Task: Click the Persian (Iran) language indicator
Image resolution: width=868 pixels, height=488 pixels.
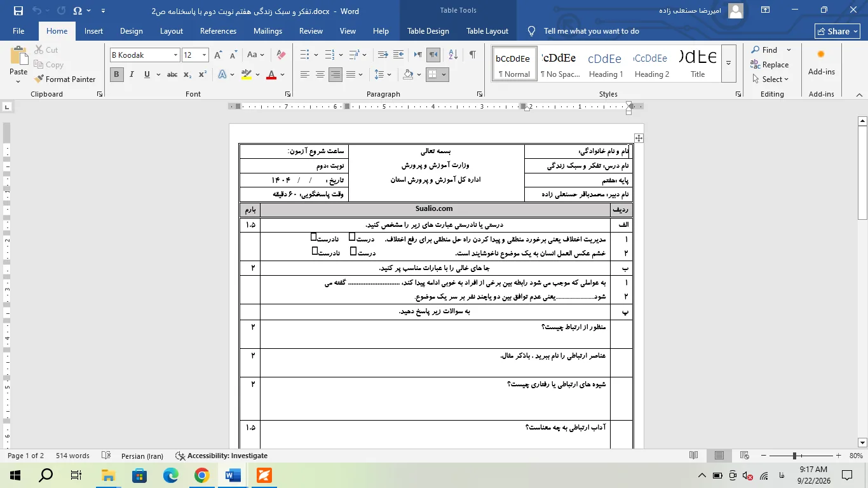Action: [x=142, y=456]
